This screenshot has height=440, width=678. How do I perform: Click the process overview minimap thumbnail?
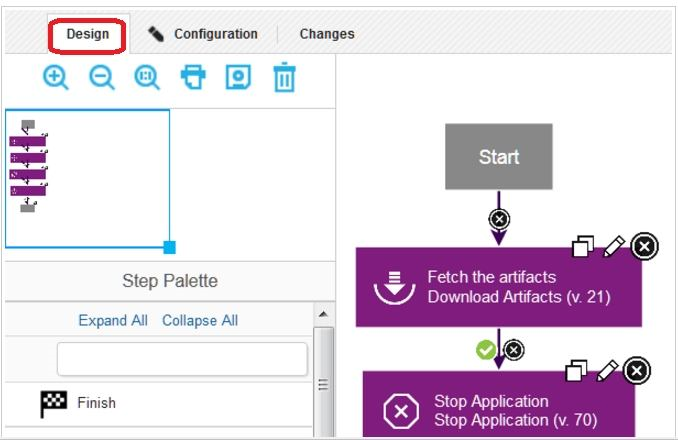88,178
